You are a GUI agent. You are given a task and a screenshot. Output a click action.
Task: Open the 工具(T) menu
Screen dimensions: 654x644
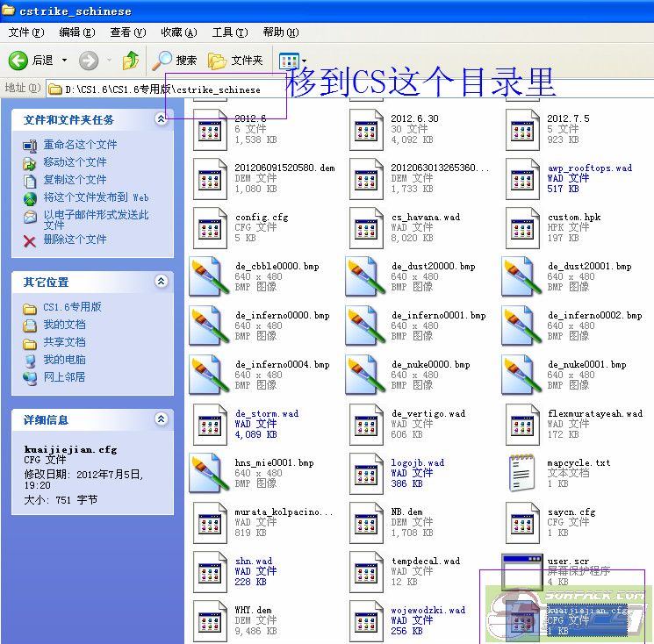point(229,32)
